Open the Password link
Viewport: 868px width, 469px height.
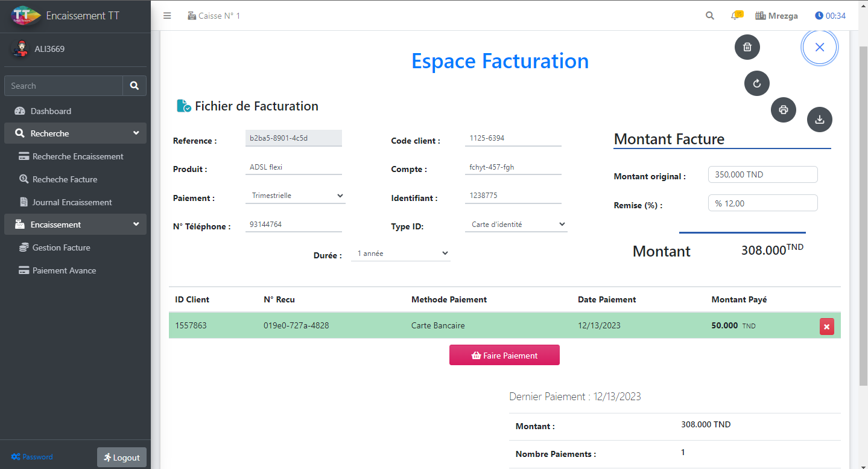(x=32, y=457)
